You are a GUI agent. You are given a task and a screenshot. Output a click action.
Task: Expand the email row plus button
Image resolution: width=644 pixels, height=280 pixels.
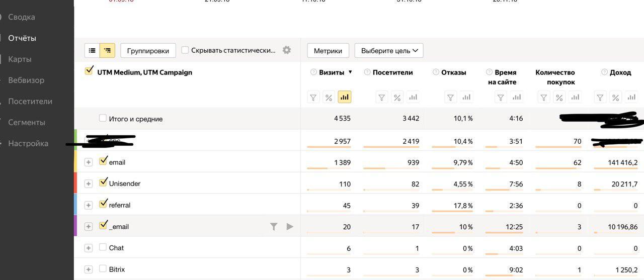(89, 162)
